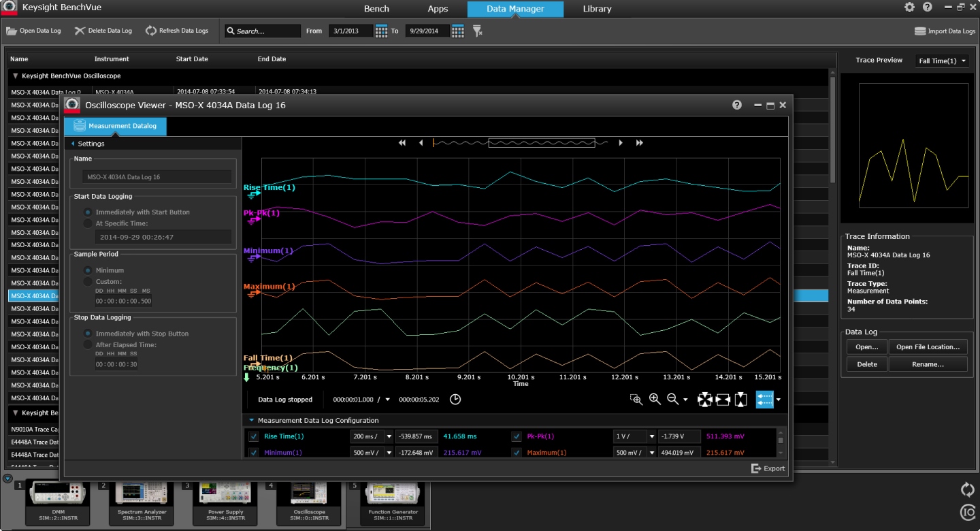This screenshot has width=980, height=531.
Task: Open the Rise Time 200 ms scale dropdown
Action: [389, 436]
